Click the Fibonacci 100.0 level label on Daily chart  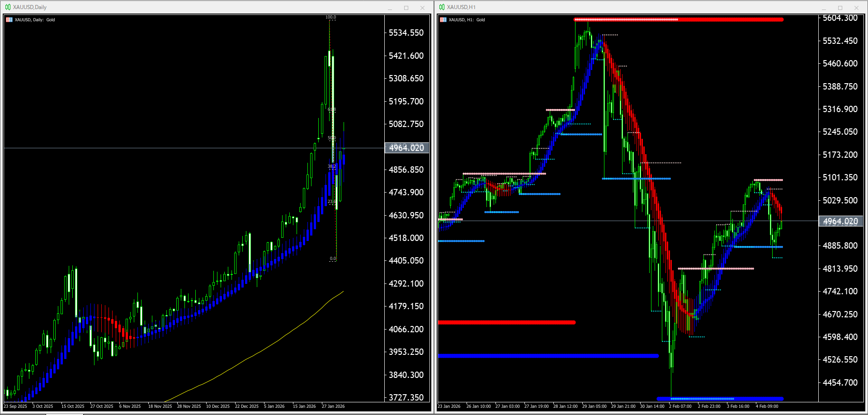click(x=331, y=17)
